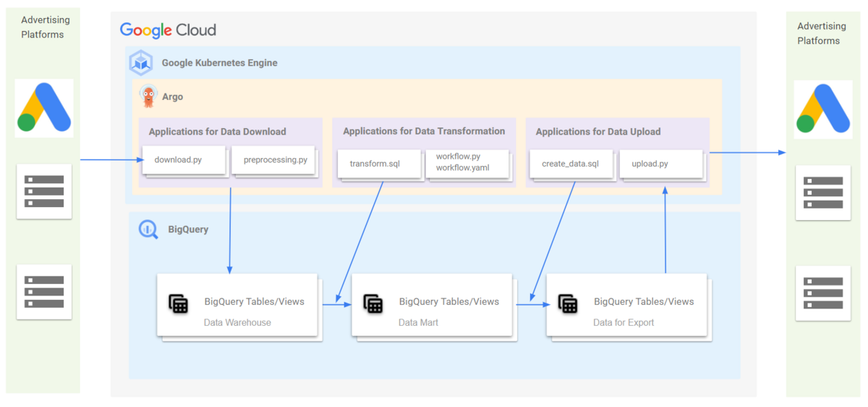Viewport: 868px width, 407px height.
Task: Click the Applications for Data Upload heading
Action: pyautogui.click(x=598, y=132)
